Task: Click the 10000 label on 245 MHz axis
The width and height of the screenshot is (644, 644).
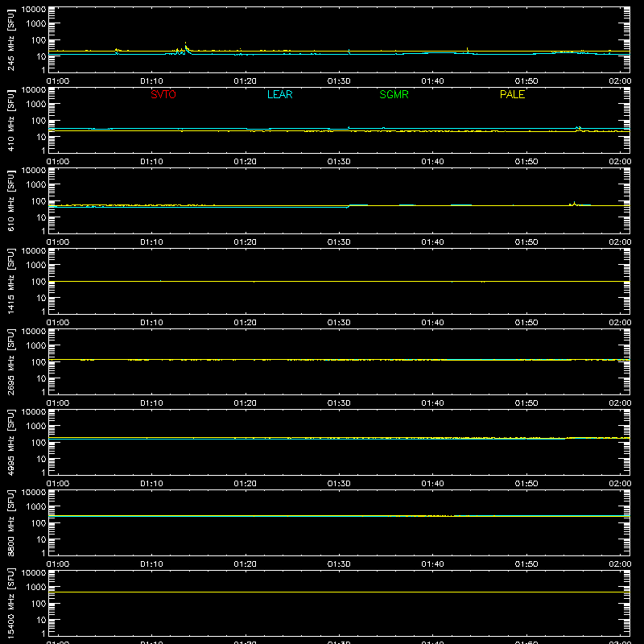Action: click(x=34, y=10)
